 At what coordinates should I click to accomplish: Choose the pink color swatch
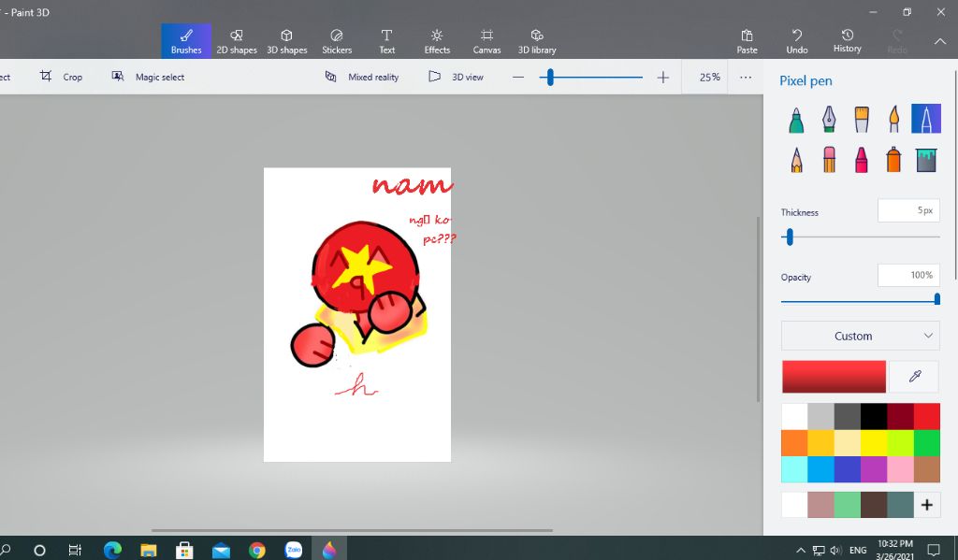[900, 469]
